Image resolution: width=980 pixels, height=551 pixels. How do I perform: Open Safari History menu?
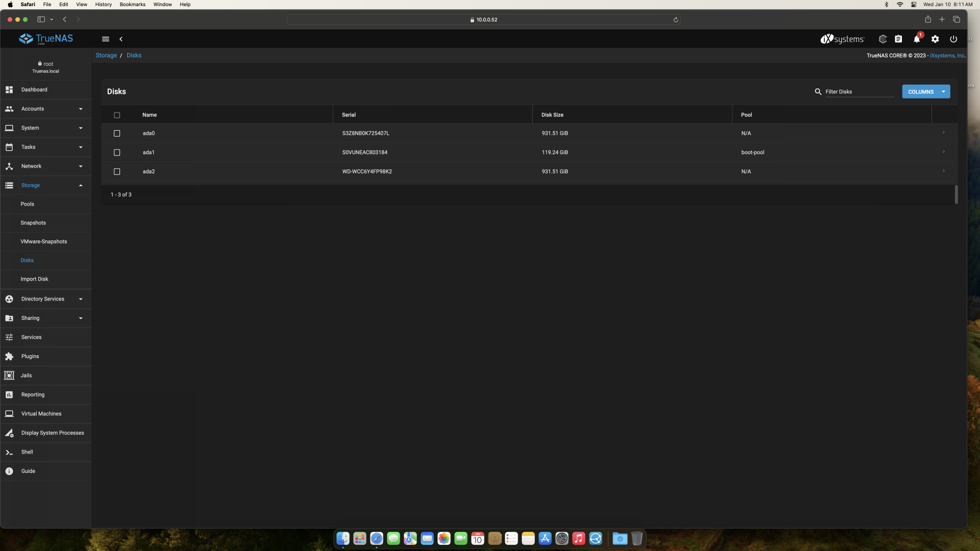103,5
